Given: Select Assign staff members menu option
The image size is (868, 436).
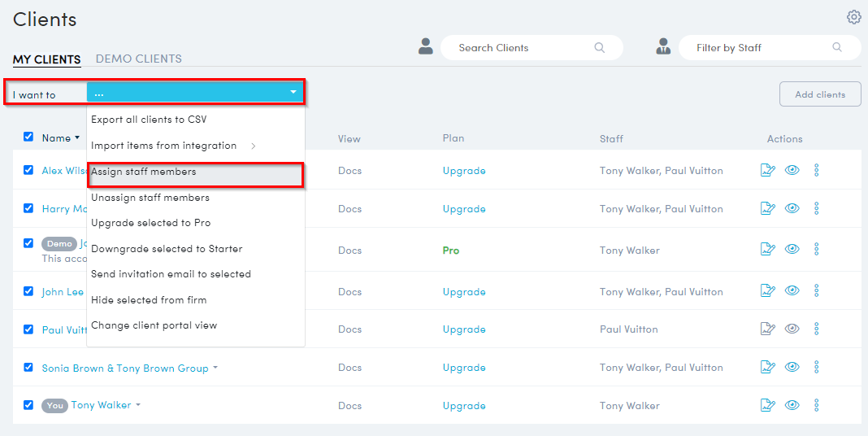Looking at the screenshot, I should click(x=144, y=172).
